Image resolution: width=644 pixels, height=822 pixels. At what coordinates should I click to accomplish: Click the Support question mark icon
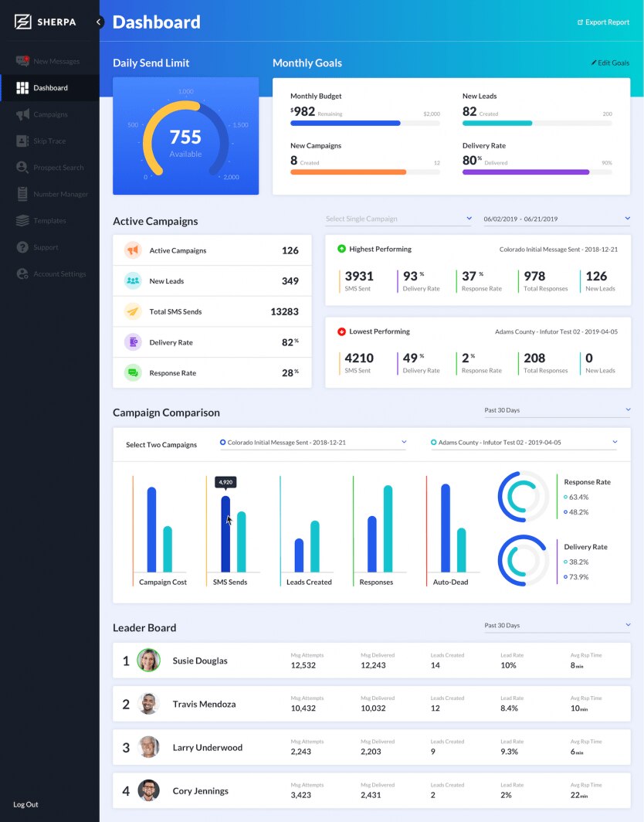[x=22, y=247]
